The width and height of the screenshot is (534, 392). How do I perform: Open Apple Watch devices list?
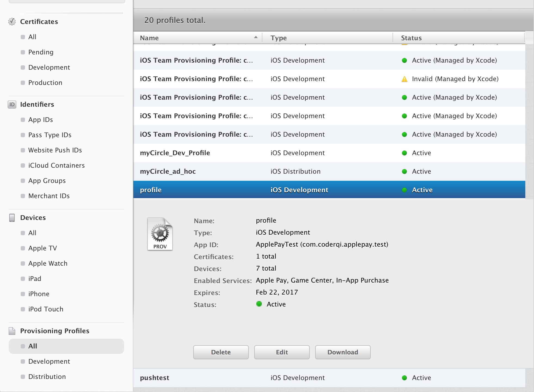coord(48,263)
